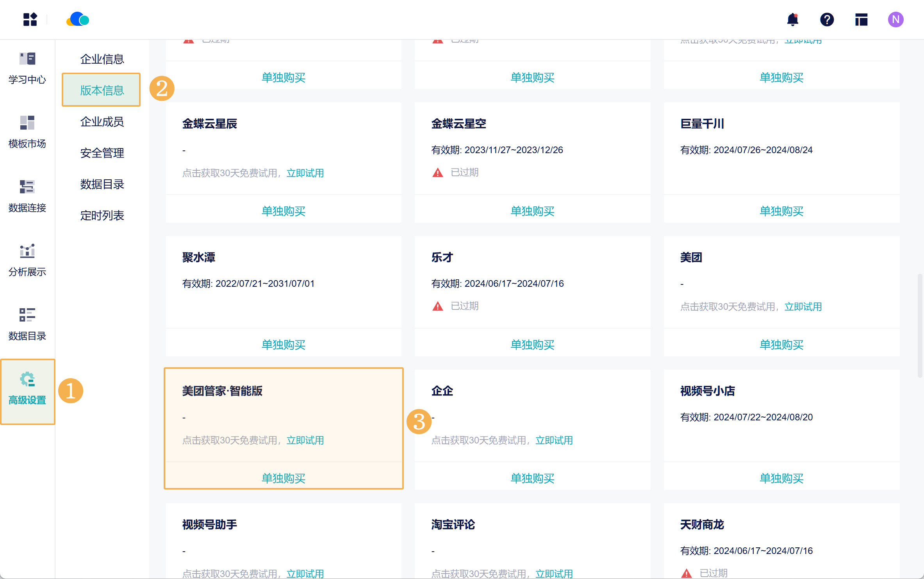Open the user avatar N menu

(895, 19)
